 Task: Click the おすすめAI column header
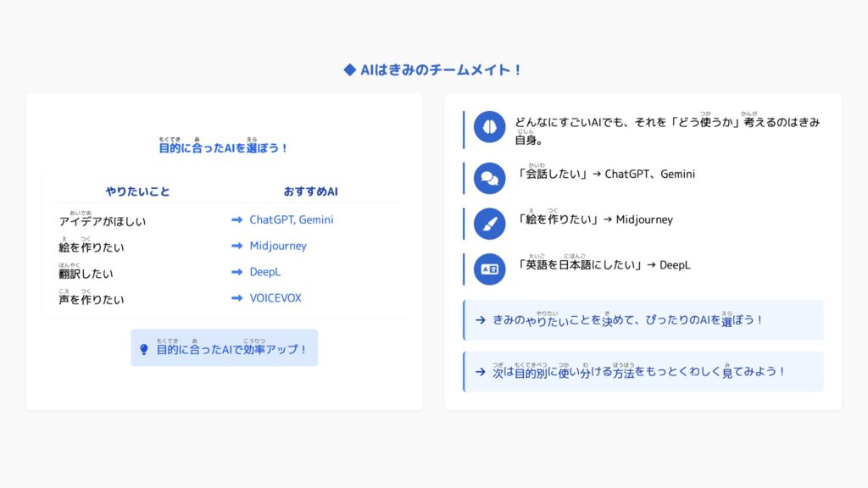(310, 191)
